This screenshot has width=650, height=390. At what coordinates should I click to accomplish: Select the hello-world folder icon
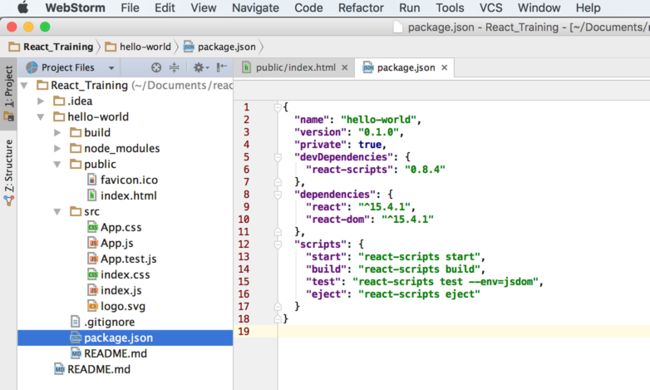(59, 117)
